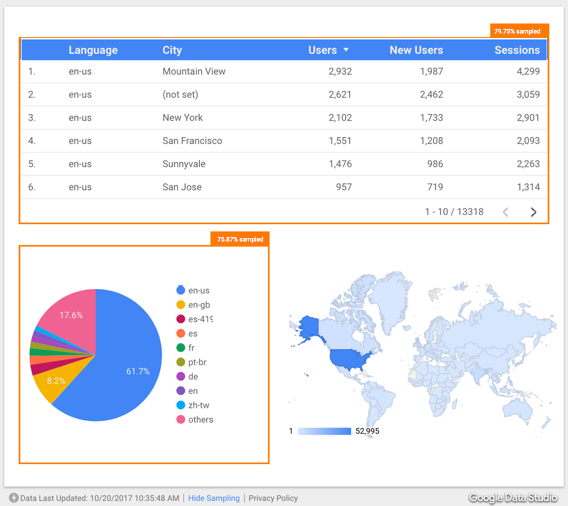Click the lightning bolt data refresh icon

pos(14,498)
